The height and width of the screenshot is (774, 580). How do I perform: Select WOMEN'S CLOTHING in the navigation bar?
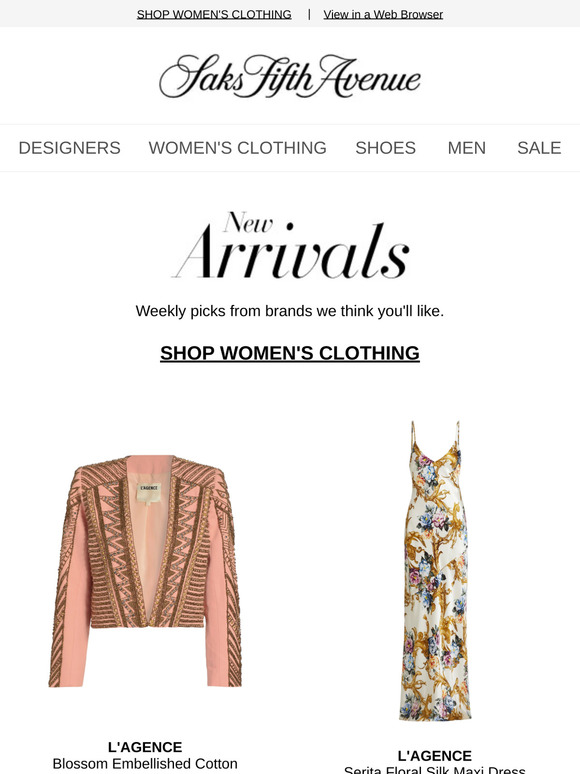tap(237, 148)
